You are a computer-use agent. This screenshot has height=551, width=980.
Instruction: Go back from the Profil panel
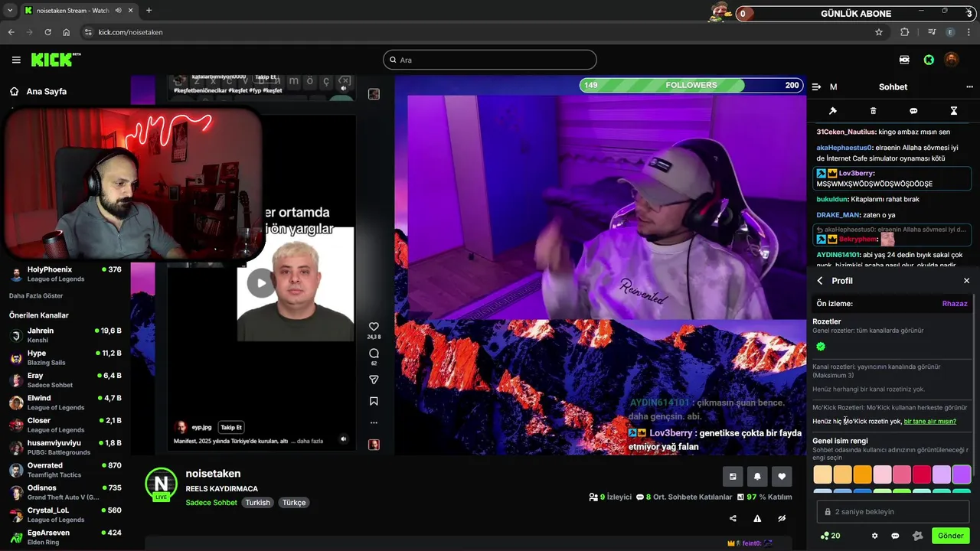point(820,281)
